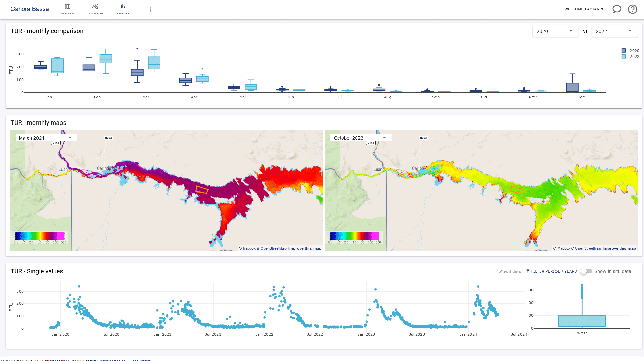
Task: Open the Mapbox link on the left map
Action: tap(247, 248)
